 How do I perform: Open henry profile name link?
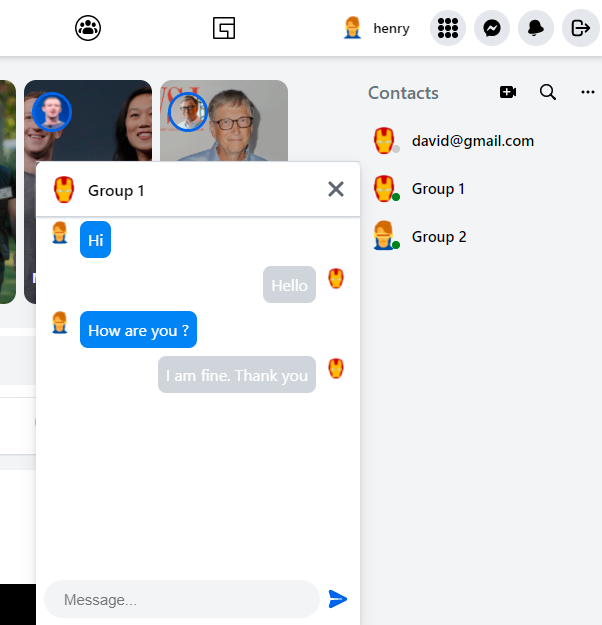point(391,28)
